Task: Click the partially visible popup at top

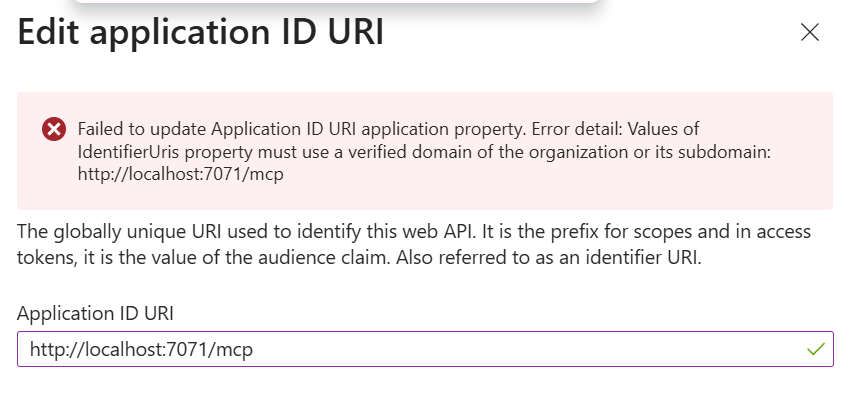Action: point(336,4)
